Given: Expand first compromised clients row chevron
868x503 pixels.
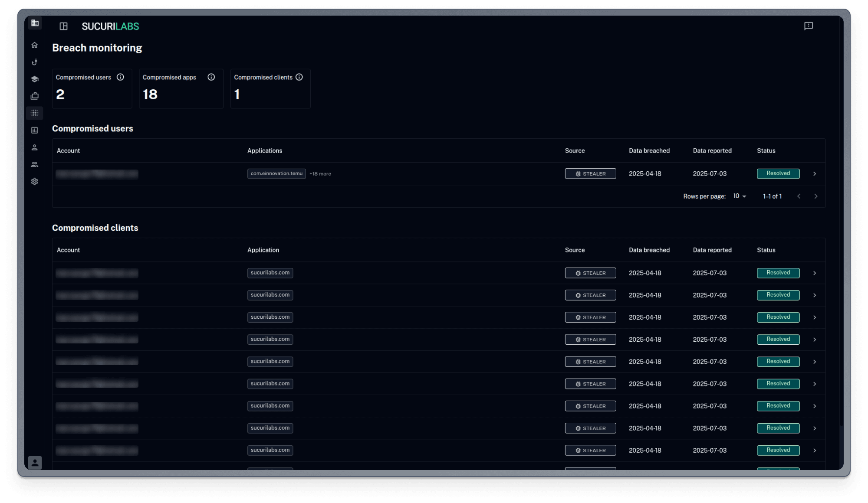Looking at the screenshot, I should (x=815, y=273).
